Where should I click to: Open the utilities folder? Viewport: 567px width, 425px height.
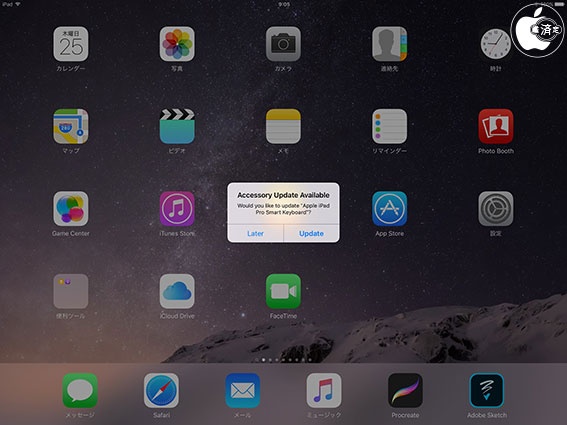click(x=71, y=291)
